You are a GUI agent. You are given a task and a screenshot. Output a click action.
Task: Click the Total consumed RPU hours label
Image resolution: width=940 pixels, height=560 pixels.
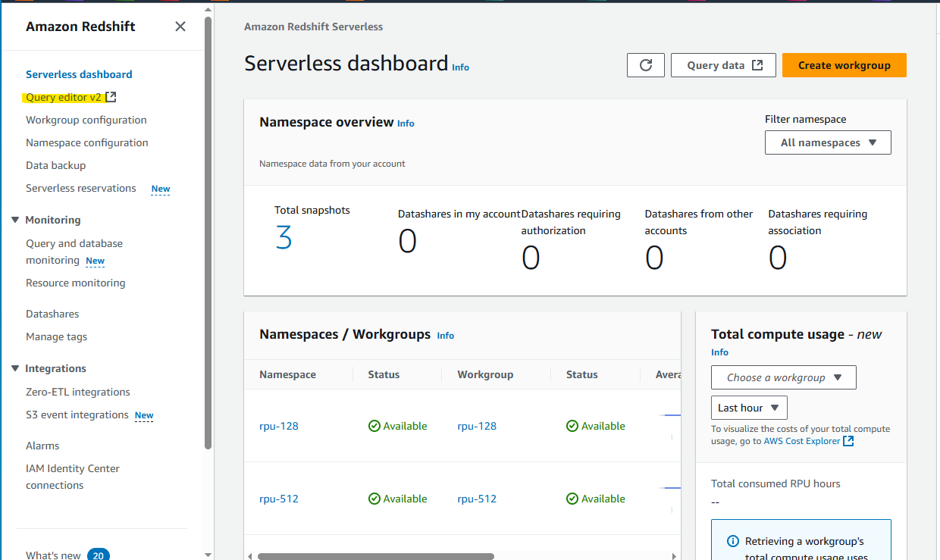click(x=775, y=483)
